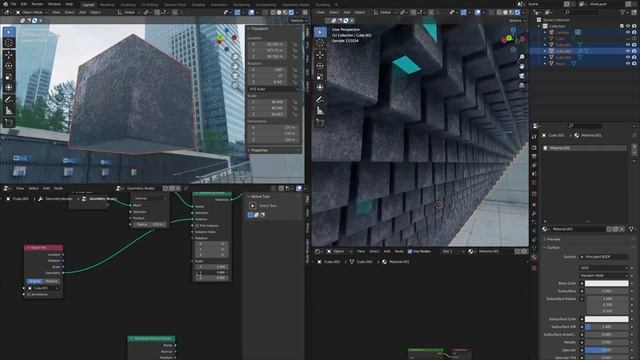Screen dimensions: 640x360
Task: Collapse the Transform panel
Action: point(260,29)
